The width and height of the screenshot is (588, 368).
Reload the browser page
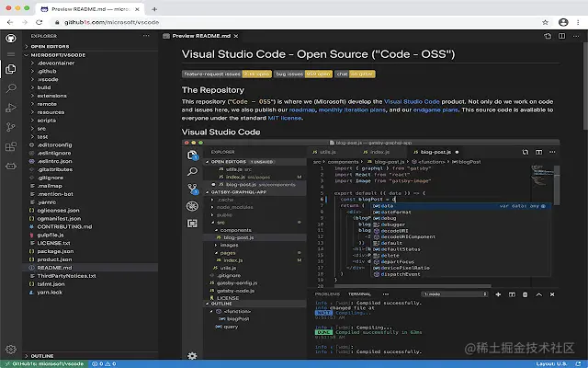(x=39, y=22)
